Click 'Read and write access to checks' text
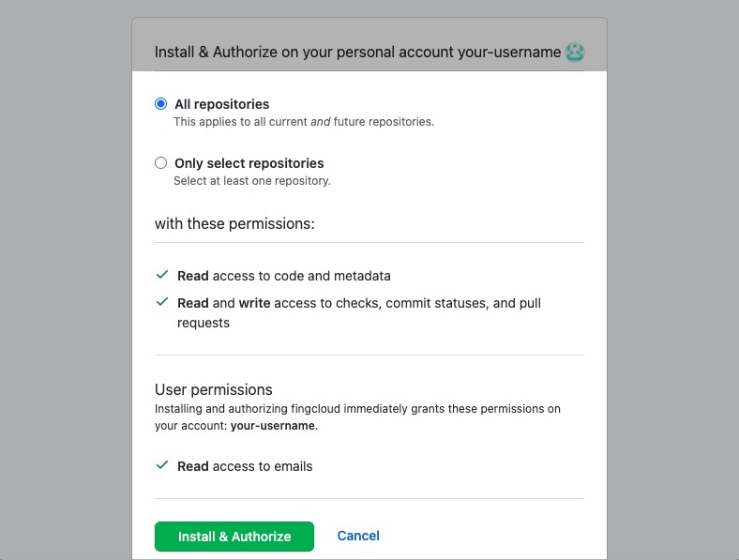Screen dimensions: 739x560 358,303
